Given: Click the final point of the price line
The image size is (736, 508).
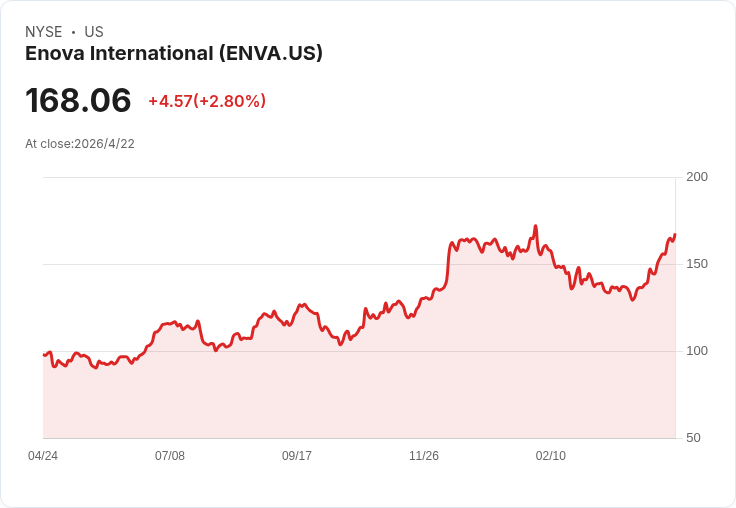Looking at the screenshot, I should (x=675, y=234).
